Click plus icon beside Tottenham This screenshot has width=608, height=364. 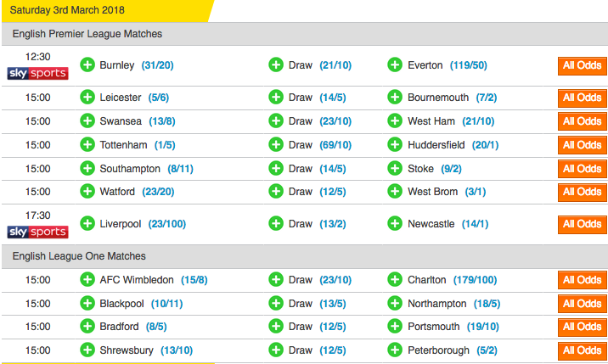(87, 145)
